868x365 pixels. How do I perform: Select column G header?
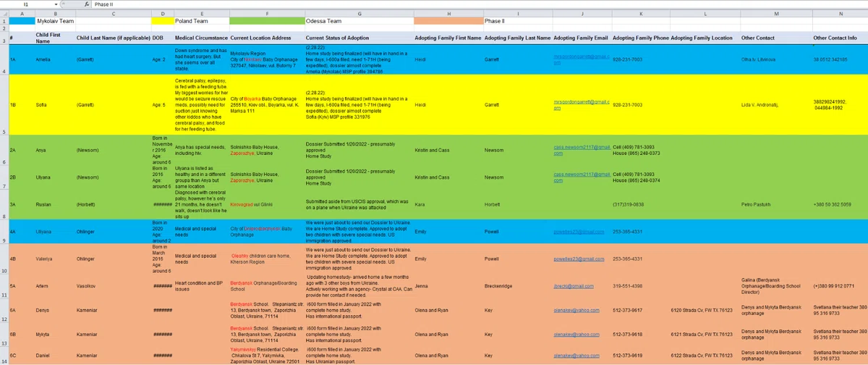click(x=358, y=13)
